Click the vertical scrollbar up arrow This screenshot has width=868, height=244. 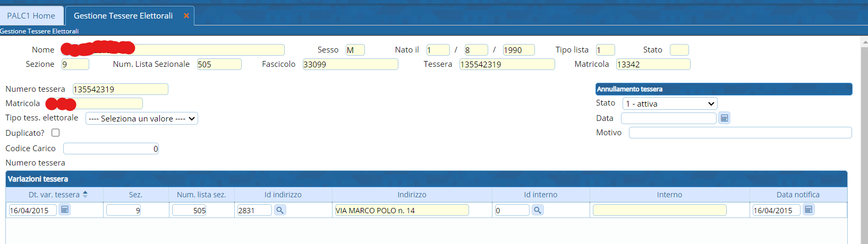click(864, 42)
